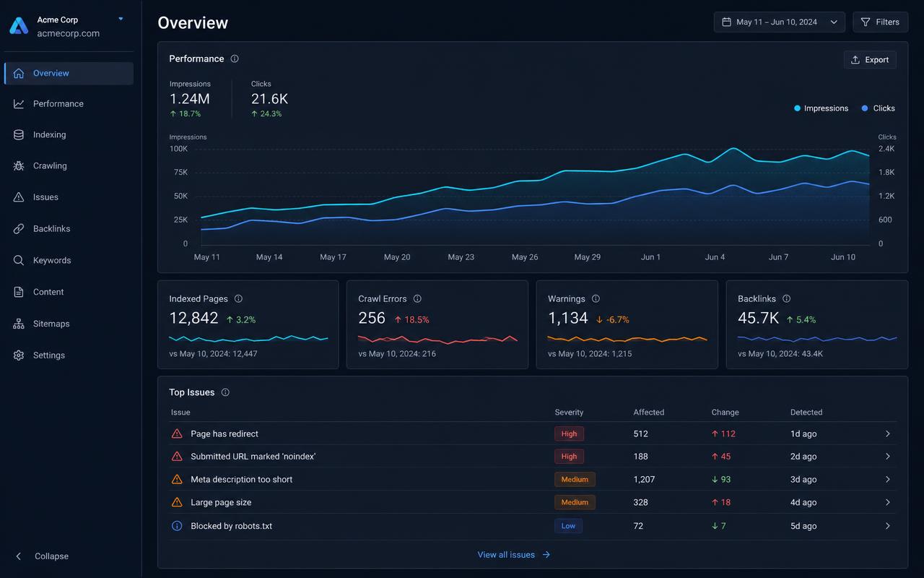Toggle Impressions series in chart legend
The width and height of the screenshot is (924, 578).
click(x=821, y=108)
